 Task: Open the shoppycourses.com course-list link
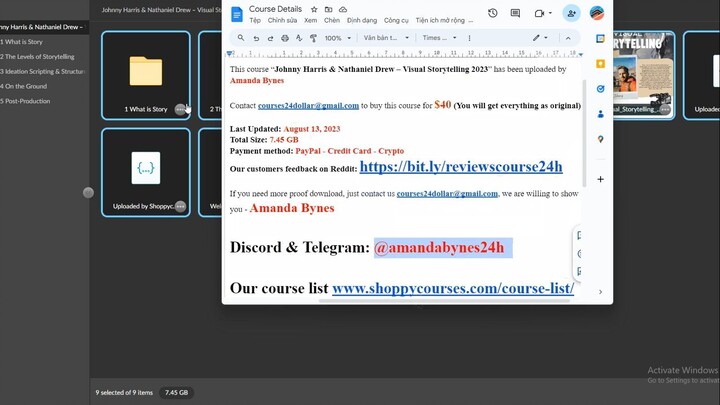pyautogui.click(x=453, y=288)
